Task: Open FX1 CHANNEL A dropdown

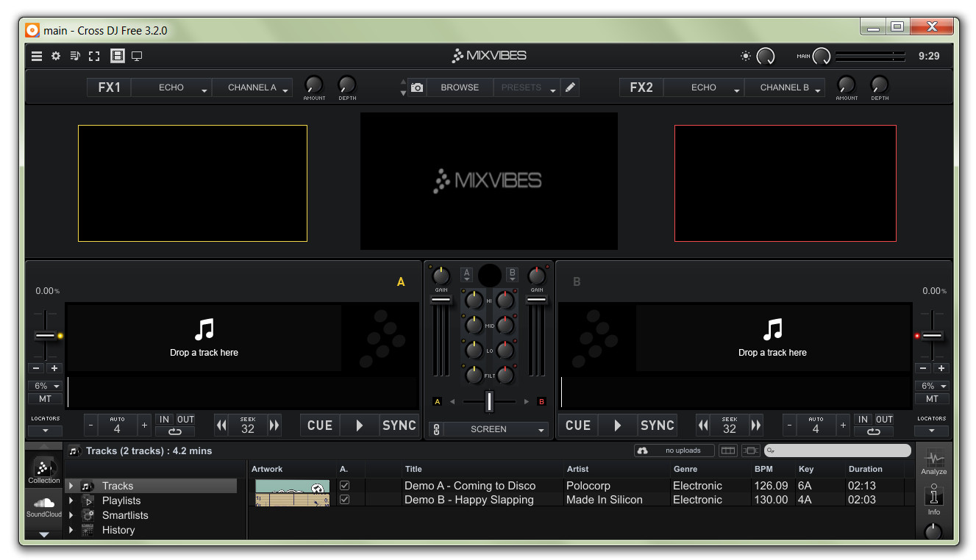Action: tap(252, 87)
